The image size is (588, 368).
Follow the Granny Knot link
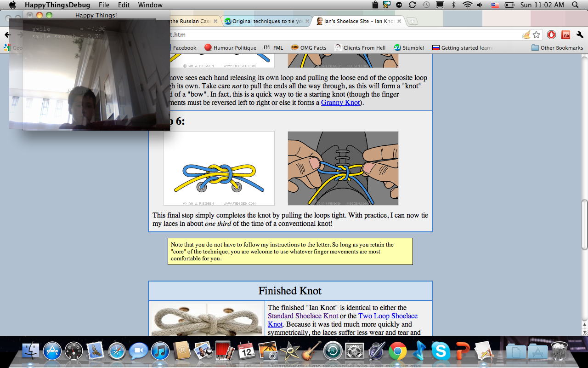pos(340,102)
